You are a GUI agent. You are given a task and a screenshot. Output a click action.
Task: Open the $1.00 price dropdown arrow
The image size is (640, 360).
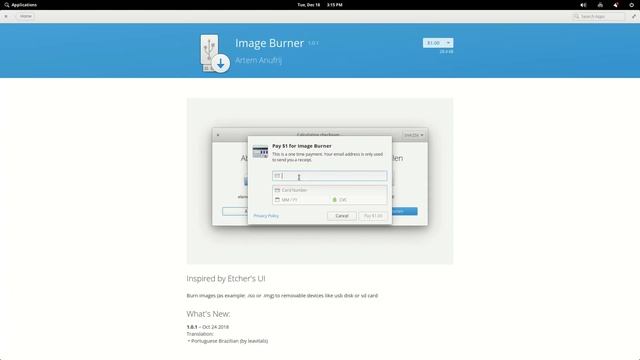click(448, 43)
